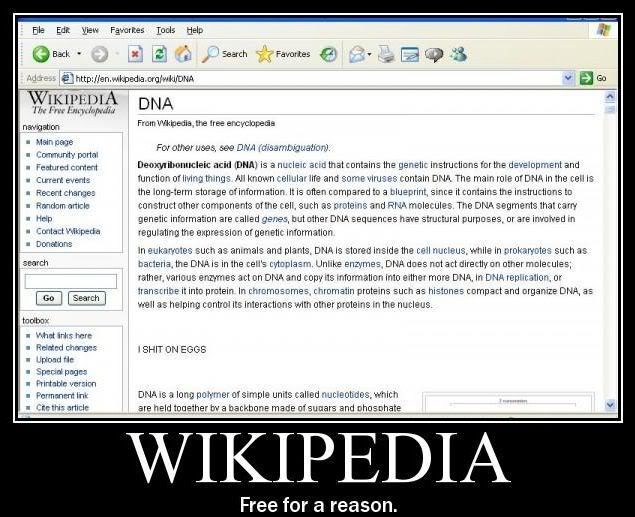
Task: Open the History clock icon
Action: click(x=328, y=54)
